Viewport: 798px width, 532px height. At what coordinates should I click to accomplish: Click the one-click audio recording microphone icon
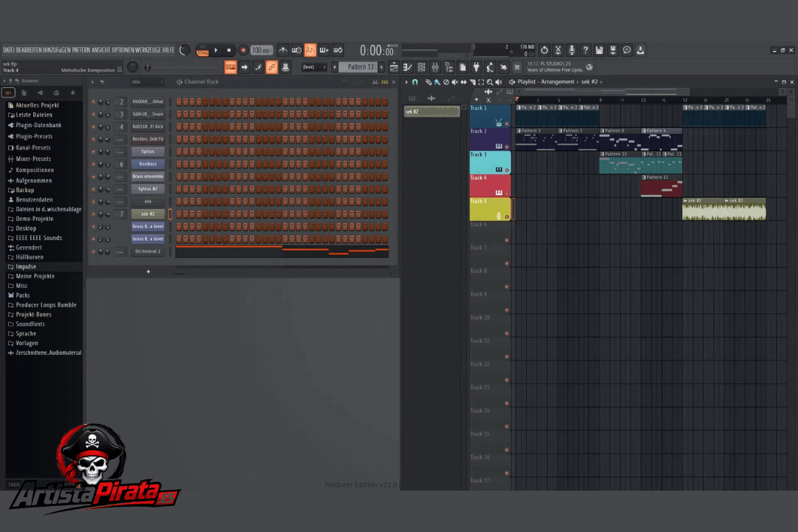[571, 50]
